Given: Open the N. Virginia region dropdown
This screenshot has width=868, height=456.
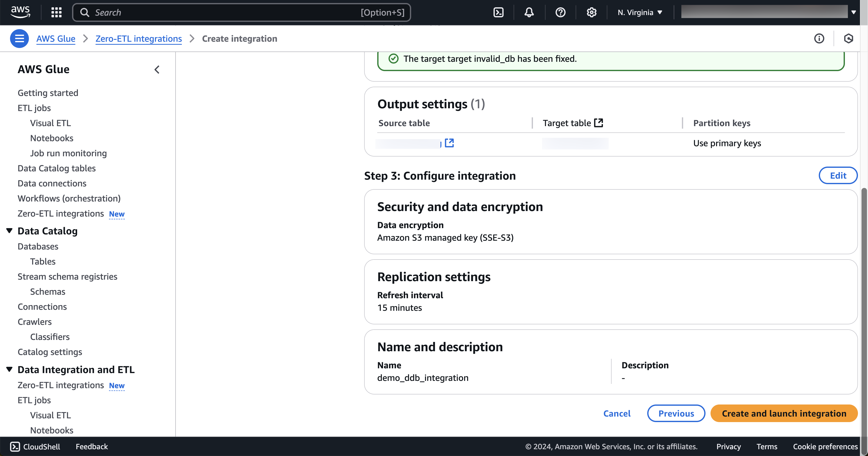Looking at the screenshot, I should tap(639, 13).
